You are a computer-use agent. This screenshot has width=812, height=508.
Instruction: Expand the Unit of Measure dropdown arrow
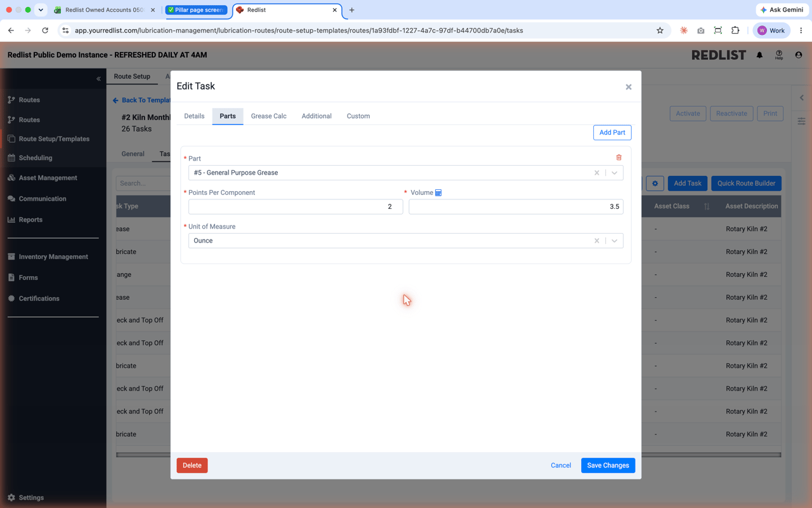(x=614, y=241)
